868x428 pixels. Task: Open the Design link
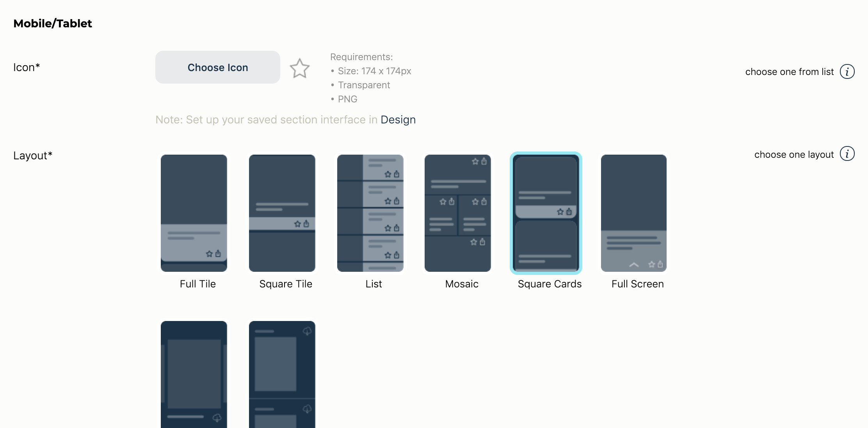[398, 119]
